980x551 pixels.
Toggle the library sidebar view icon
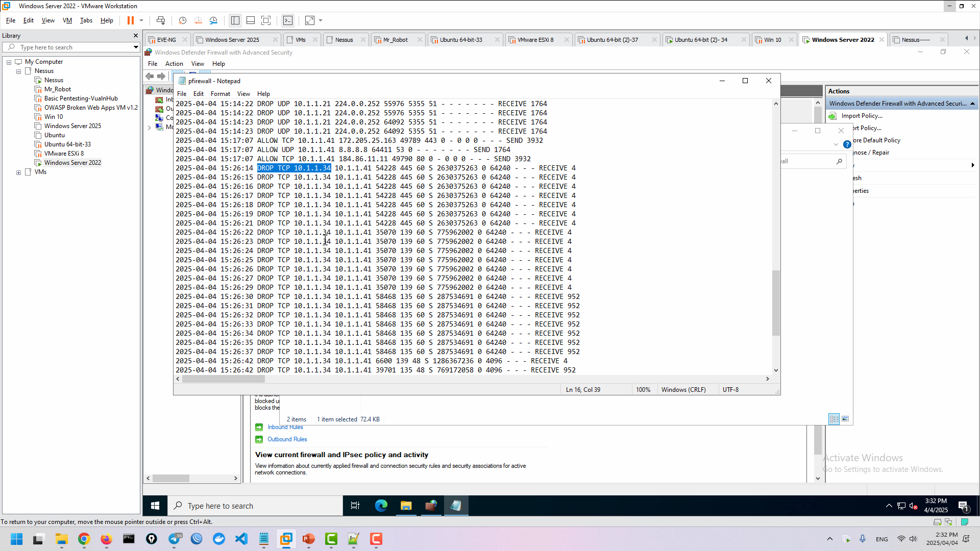coord(235,20)
